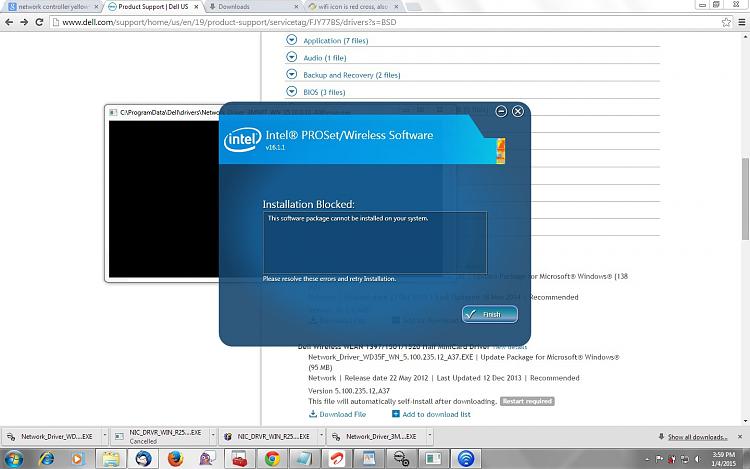Screen dimensions: 750x469
Task: Expand the BIOS (3 files) category
Action: click(291, 92)
